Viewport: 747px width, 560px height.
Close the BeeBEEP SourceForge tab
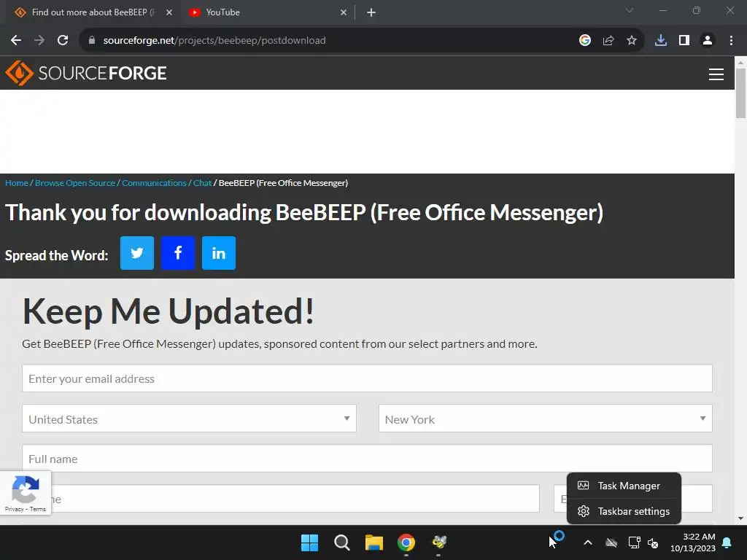[x=169, y=13]
